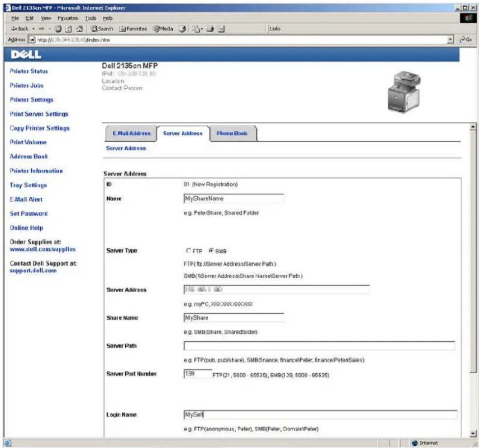Open the dropdown arrow next to Back

[33, 29]
